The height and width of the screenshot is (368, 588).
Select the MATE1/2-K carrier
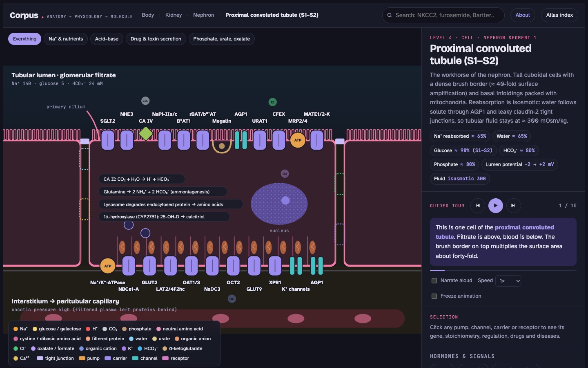(317, 140)
